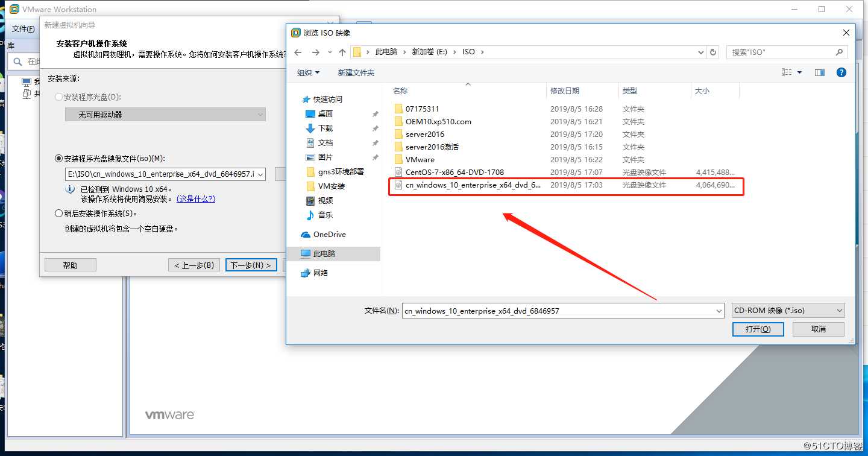Open help via the question mark icon
Screen dimensions: 868x456
[841, 72]
